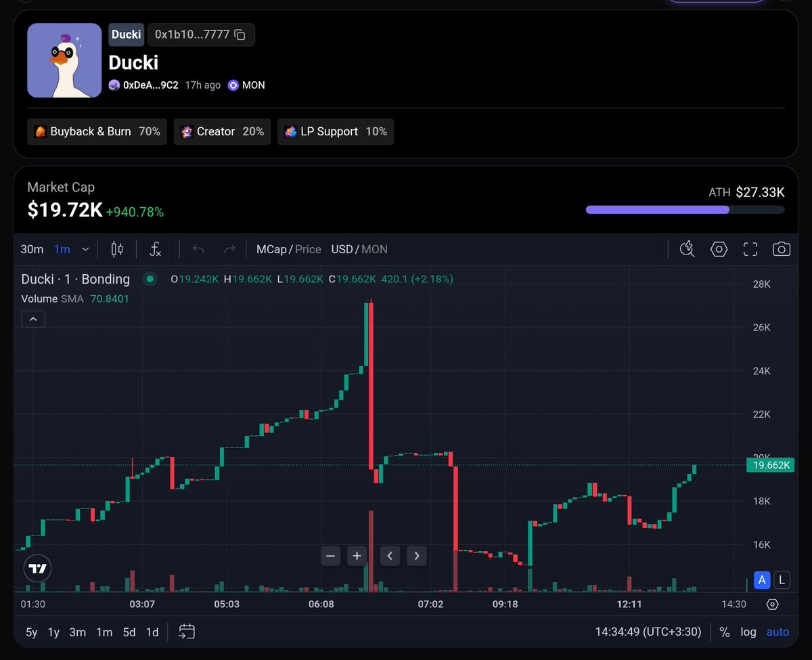The image size is (812, 660).
Task: Select the 1m timeframe in toolbar
Action: [62, 249]
